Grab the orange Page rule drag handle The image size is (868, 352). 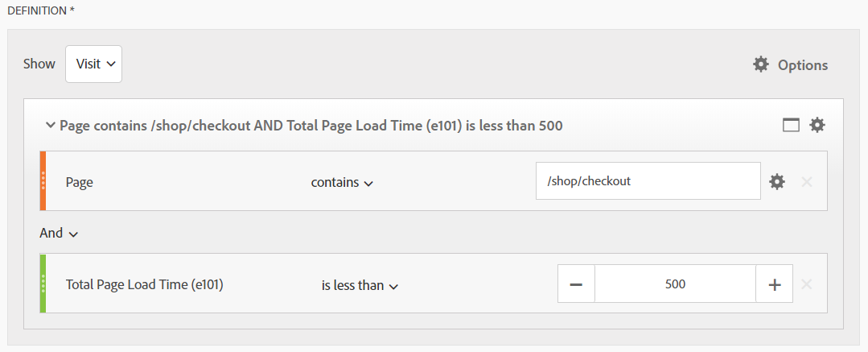point(43,181)
